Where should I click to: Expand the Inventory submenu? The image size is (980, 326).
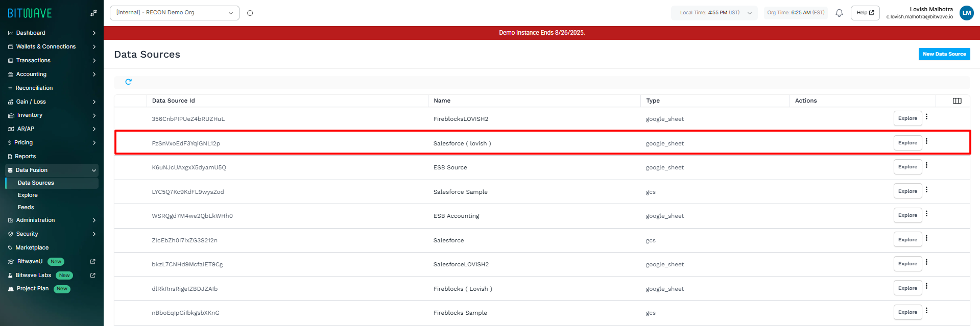(x=94, y=115)
